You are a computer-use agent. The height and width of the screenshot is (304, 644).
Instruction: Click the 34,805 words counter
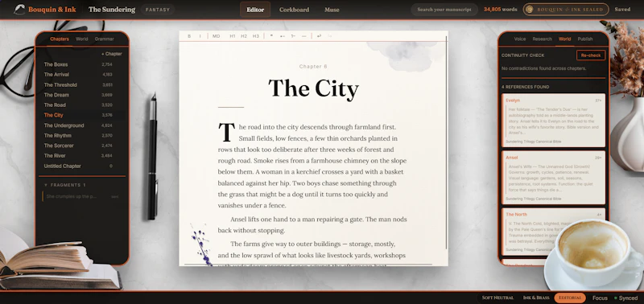coord(500,10)
